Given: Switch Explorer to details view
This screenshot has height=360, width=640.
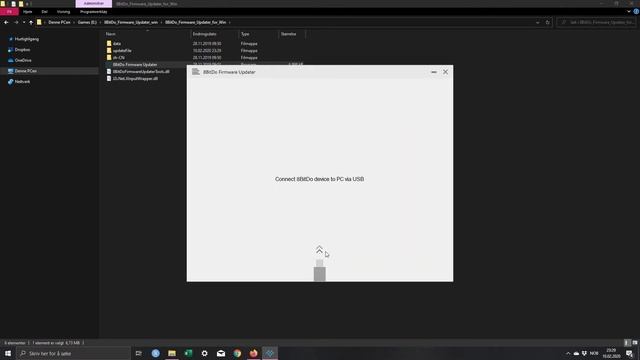Looking at the screenshot, I should (627, 342).
